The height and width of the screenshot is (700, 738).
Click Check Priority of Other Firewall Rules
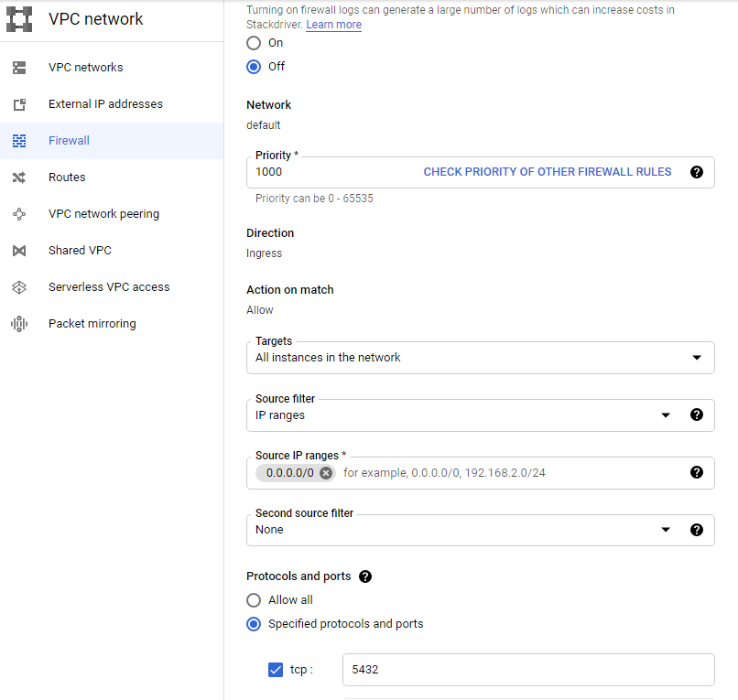tap(547, 172)
